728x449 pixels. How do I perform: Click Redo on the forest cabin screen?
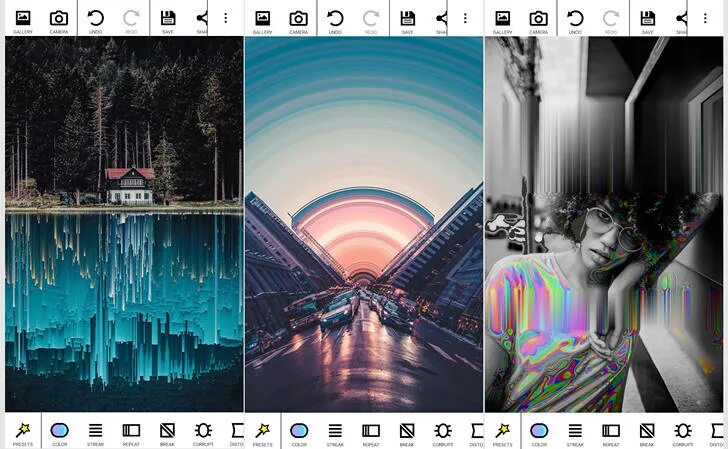[x=131, y=22]
